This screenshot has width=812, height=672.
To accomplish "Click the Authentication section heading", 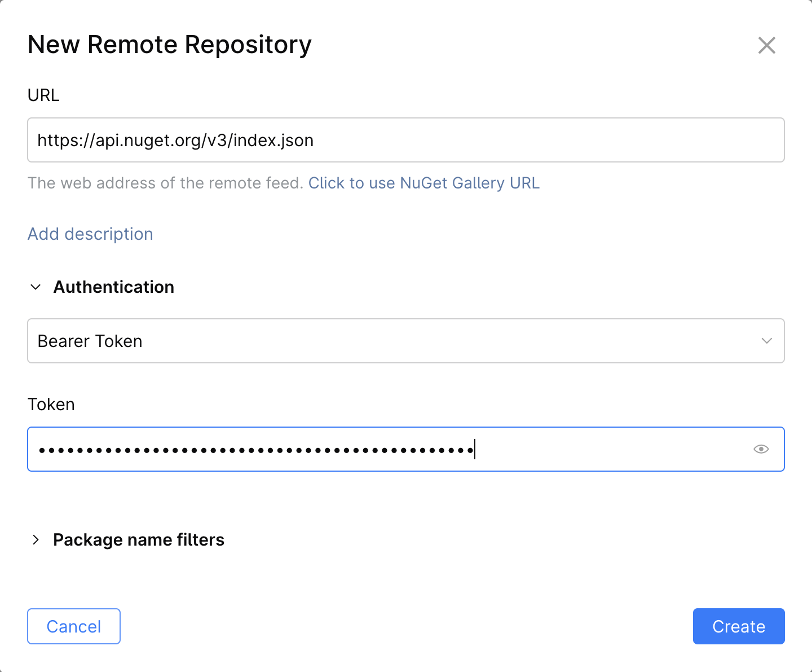I will (x=114, y=287).
